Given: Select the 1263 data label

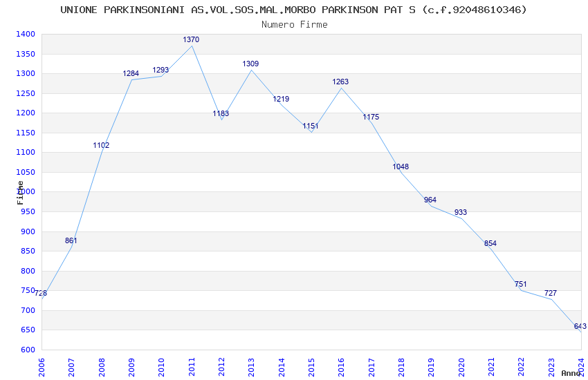Looking at the screenshot, I should point(340,82).
